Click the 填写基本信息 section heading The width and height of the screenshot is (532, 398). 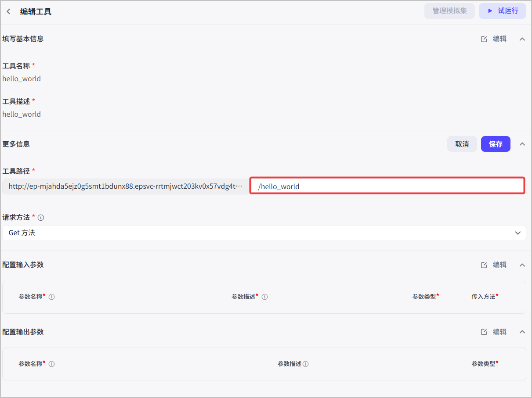(23, 39)
